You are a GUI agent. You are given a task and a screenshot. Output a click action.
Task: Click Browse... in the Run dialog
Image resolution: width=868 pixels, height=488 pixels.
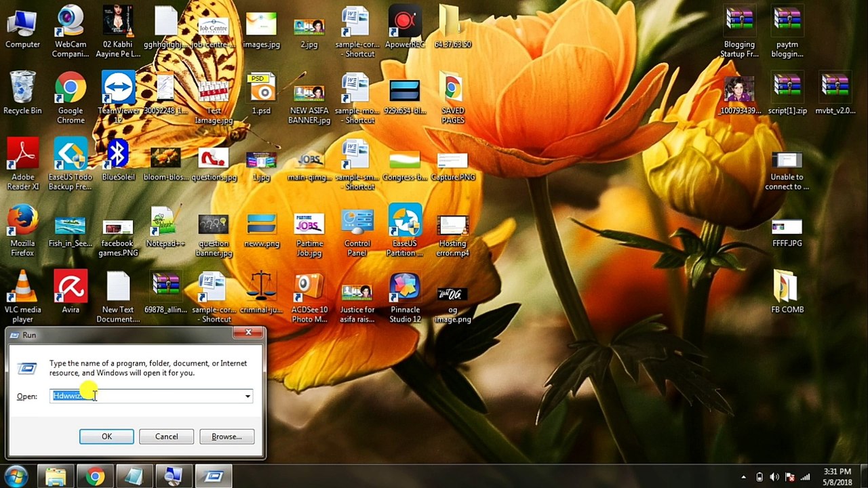click(226, 436)
